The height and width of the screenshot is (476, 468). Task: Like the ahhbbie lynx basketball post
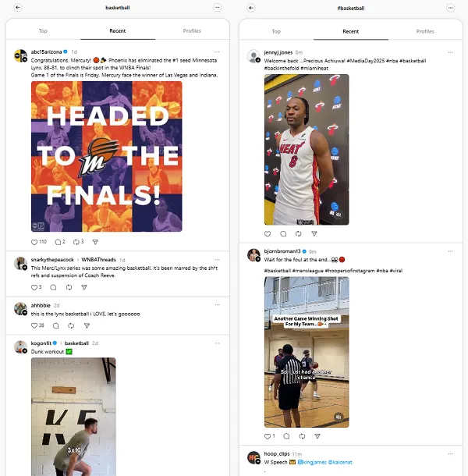pos(34,325)
